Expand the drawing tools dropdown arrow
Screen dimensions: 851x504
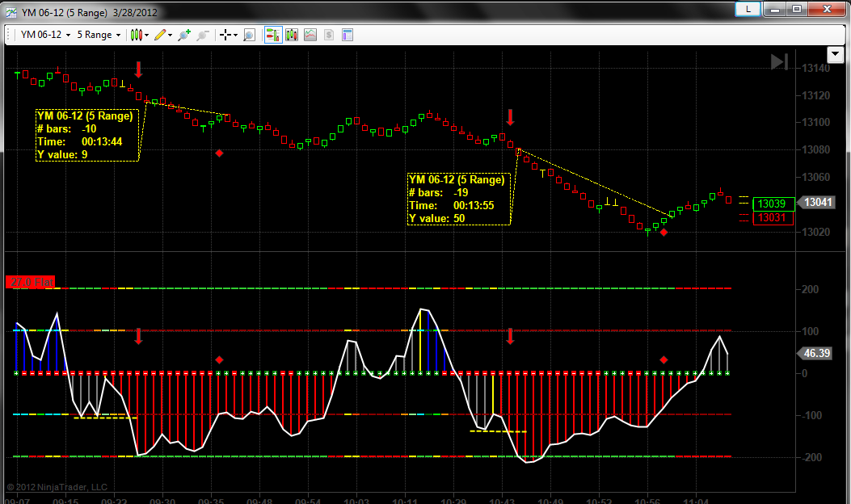tap(171, 36)
